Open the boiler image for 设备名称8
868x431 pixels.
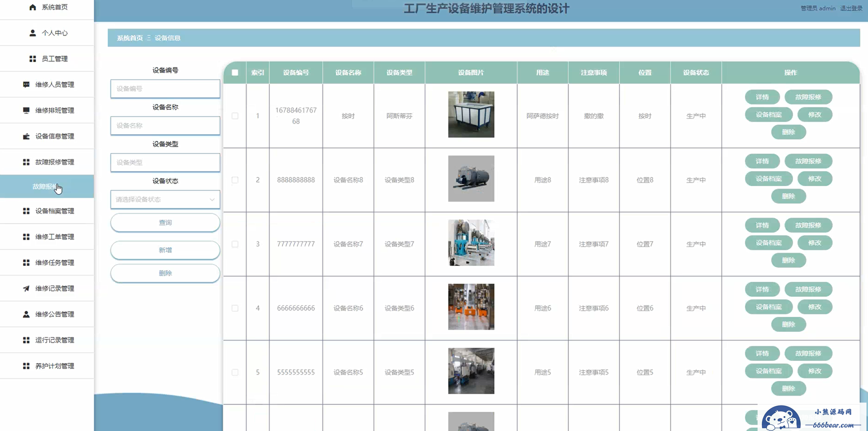[x=471, y=179]
